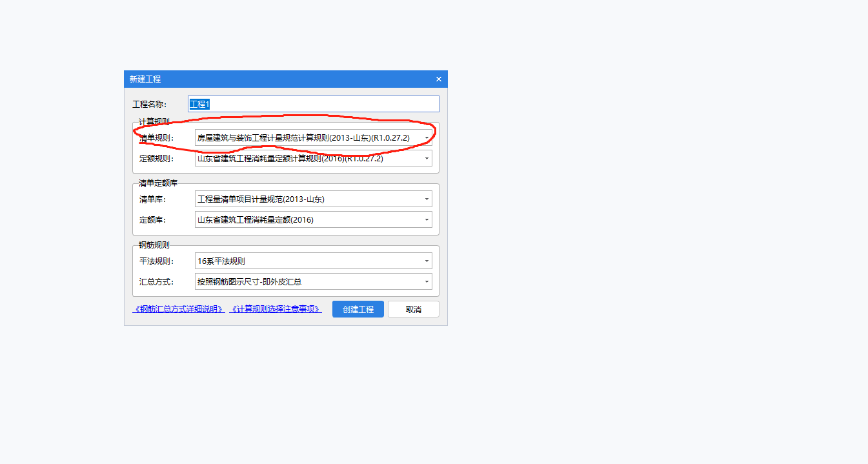
Task: Click the 钢筋规则 group title
Action: coord(154,245)
